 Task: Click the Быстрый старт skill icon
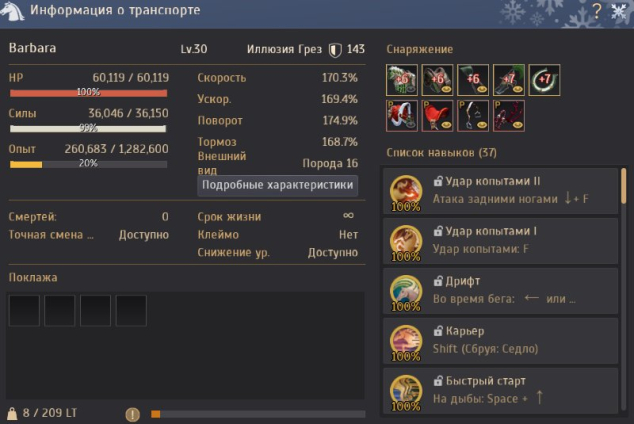(x=406, y=392)
